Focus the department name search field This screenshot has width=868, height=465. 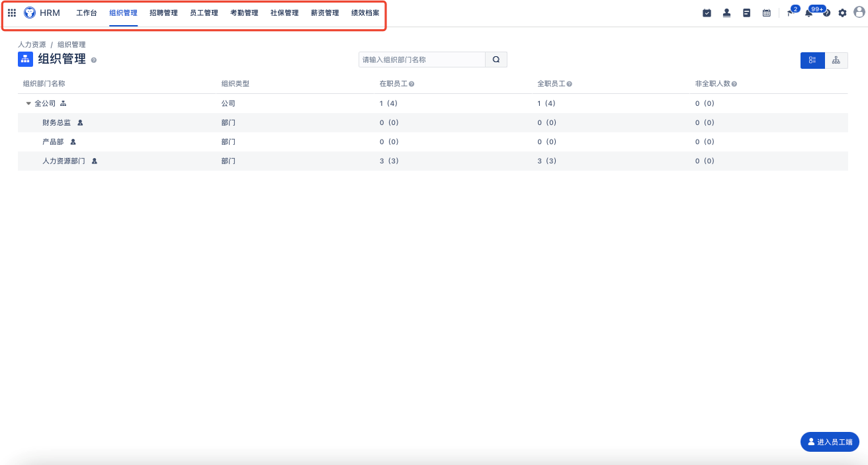(x=422, y=60)
